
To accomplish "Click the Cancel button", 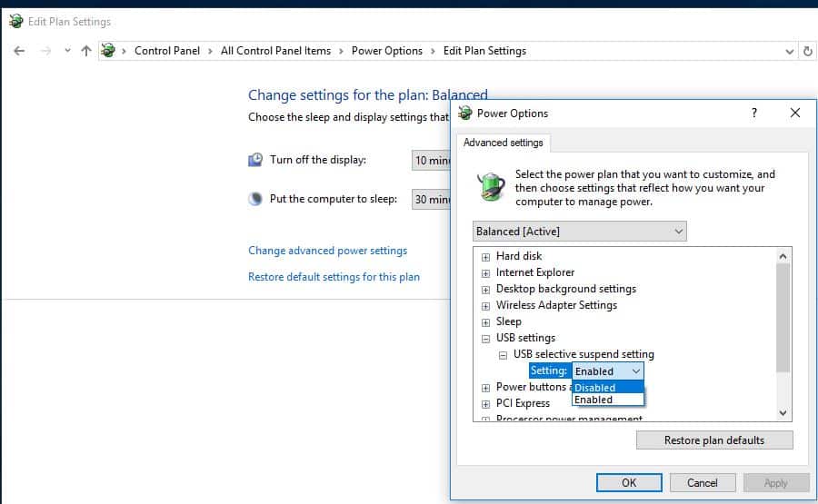I will (703, 482).
